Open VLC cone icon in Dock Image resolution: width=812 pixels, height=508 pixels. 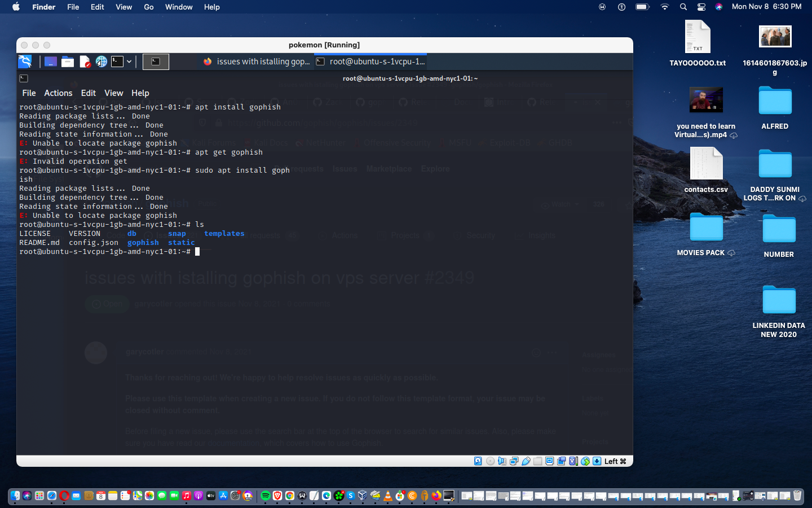(x=387, y=496)
